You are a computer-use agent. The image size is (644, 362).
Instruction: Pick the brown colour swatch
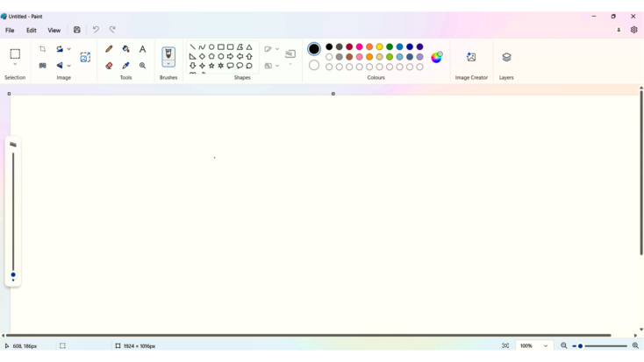[349, 57]
